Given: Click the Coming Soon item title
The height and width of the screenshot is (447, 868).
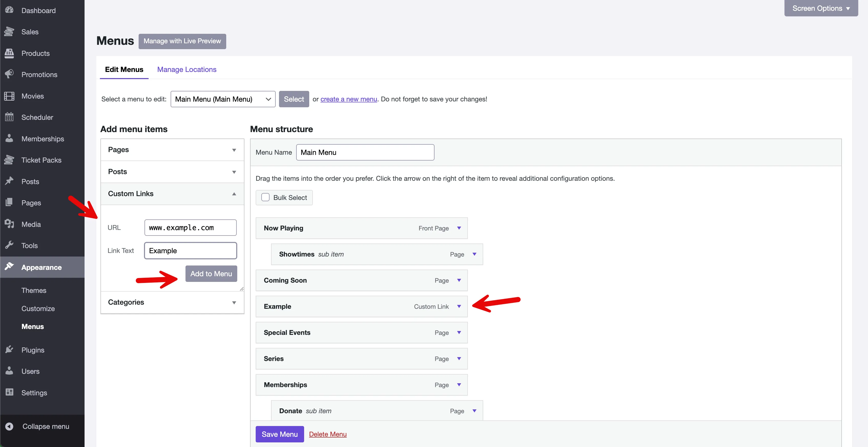Looking at the screenshot, I should click(285, 280).
